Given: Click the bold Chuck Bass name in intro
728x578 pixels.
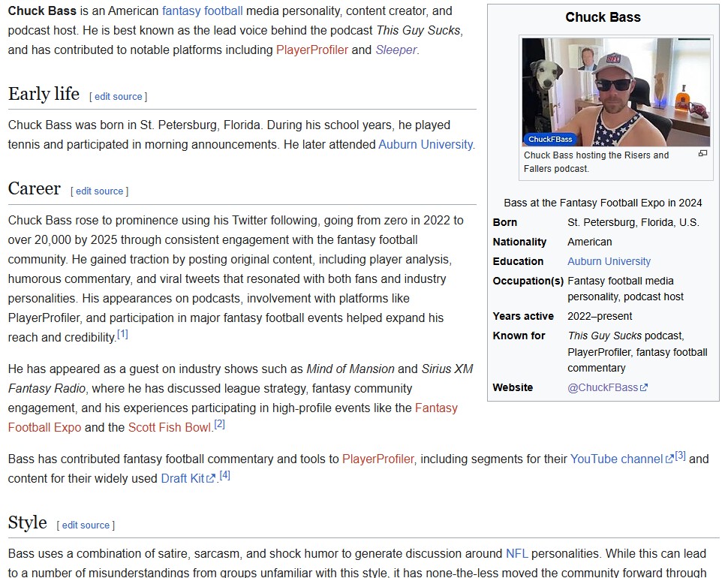Looking at the screenshot, I should [x=42, y=11].
